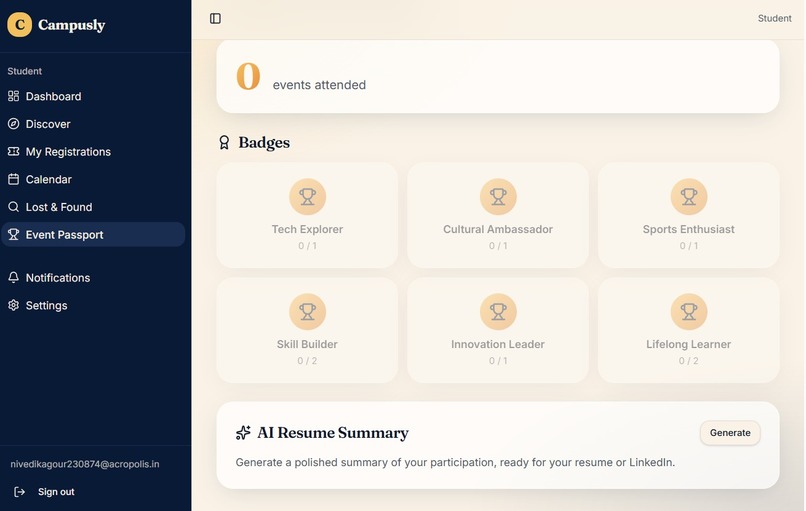
Task: Click the resume summary description text
Action: [455, 462]
